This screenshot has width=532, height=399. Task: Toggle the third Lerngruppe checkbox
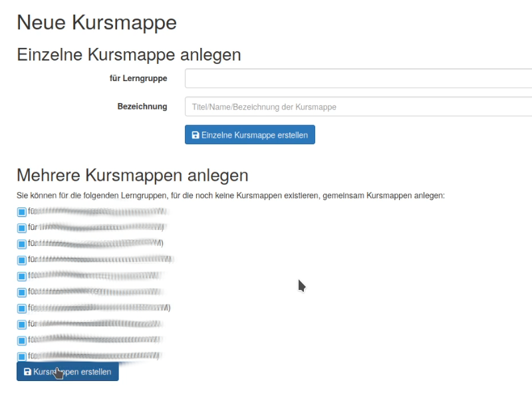pyautogui.click(x=21, y=244)
